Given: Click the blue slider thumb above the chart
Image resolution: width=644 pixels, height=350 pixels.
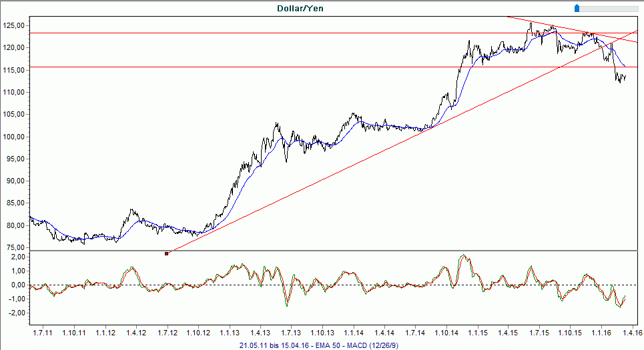Looking at the screenshot, I should coord(577,7).
